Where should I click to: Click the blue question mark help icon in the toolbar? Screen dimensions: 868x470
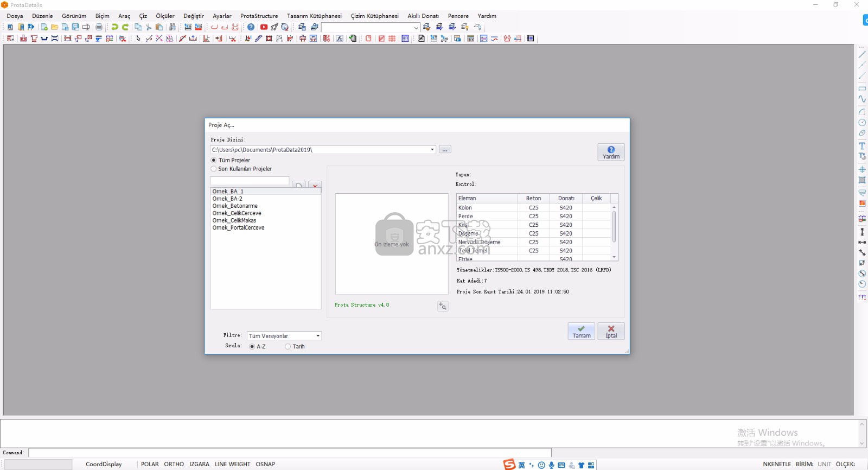pos(251,27)
